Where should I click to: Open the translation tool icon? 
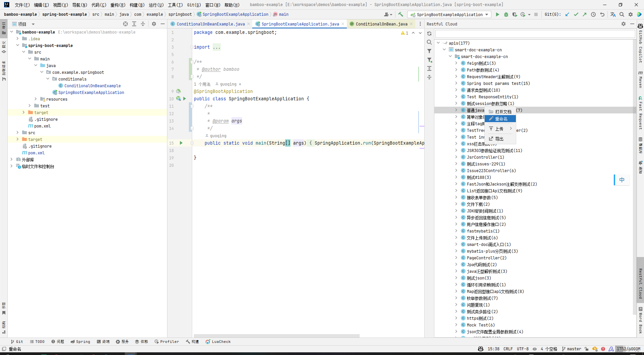tap(613, 14)
